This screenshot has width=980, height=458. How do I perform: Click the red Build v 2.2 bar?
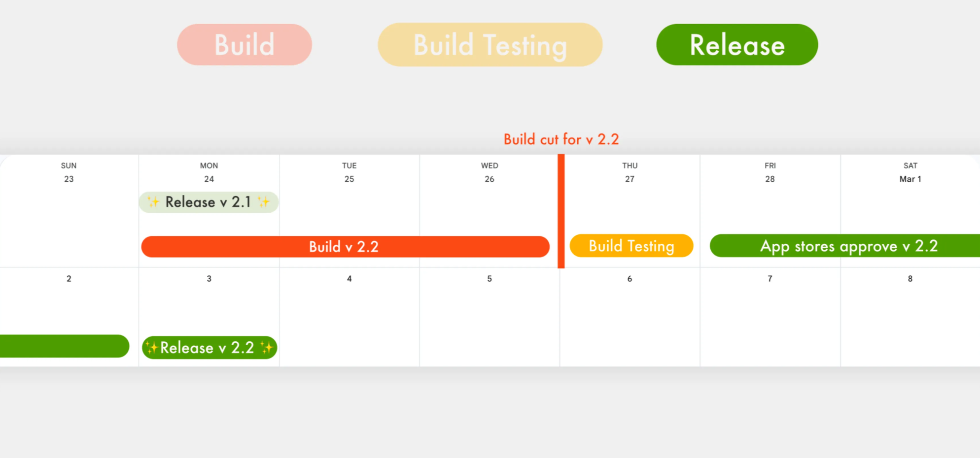[x=345, y=246]
